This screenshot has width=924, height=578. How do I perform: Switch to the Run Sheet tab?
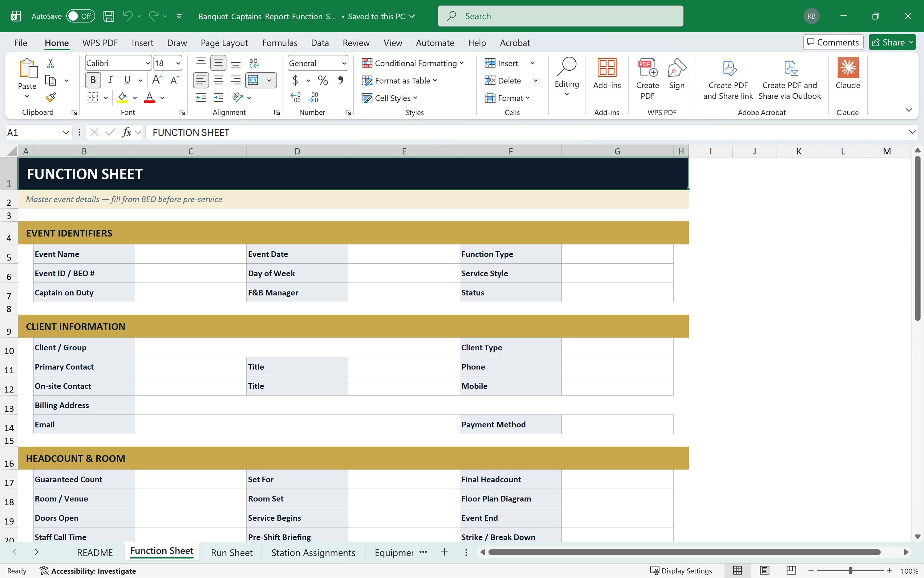[x=231, y=552]
